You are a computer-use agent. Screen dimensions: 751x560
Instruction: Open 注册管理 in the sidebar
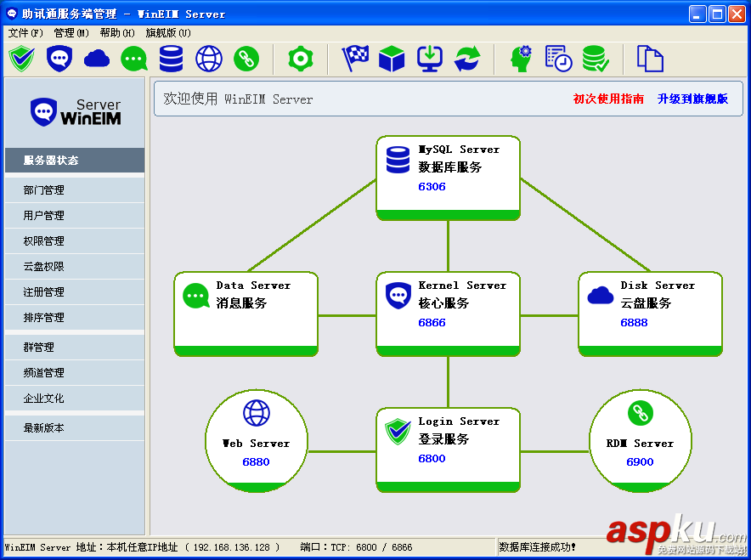click(x=75, y=291)
